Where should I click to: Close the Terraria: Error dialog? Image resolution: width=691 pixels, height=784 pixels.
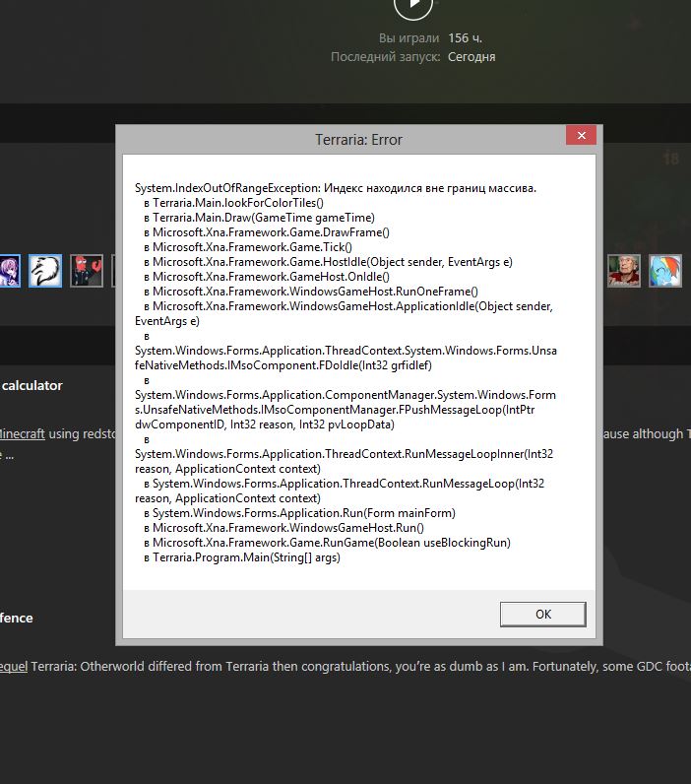click(581, 136)
